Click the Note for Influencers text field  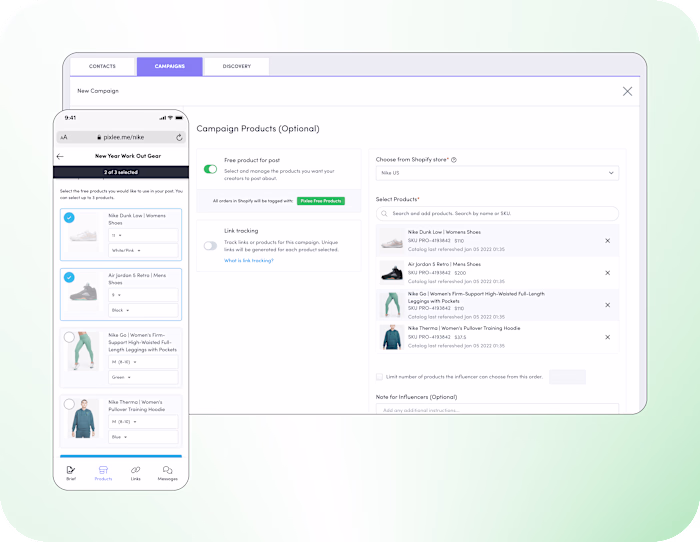tap(497, 409)
